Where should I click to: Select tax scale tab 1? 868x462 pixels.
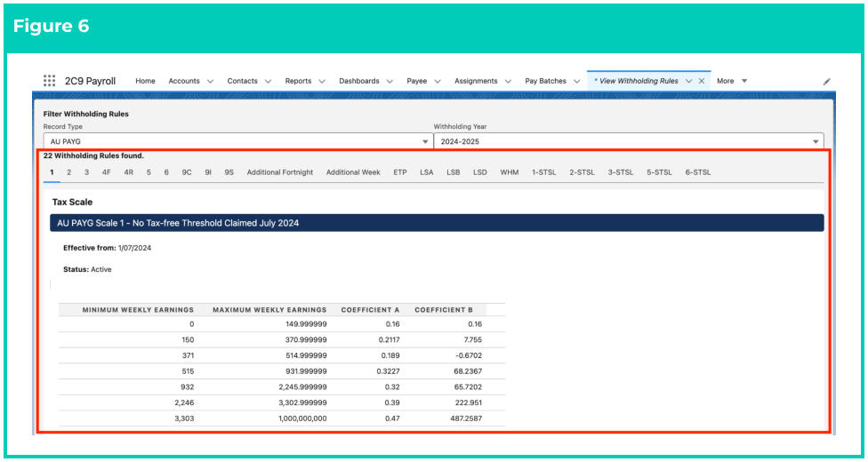tap(52, 172)
